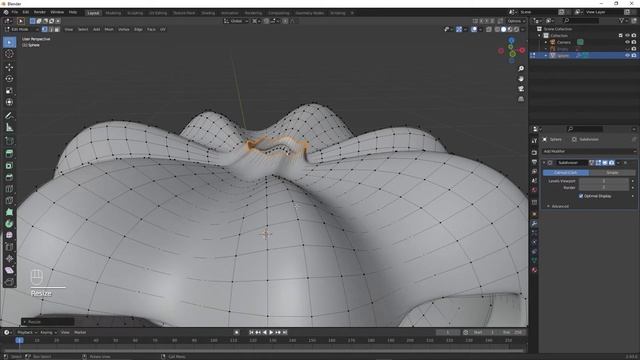
Task: Open the Edit menu
Action: pyautogui.click(x=26, y=12)
